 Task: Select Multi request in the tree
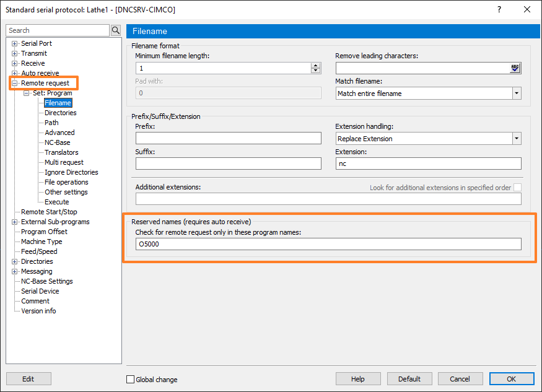[x=64, y=162]
